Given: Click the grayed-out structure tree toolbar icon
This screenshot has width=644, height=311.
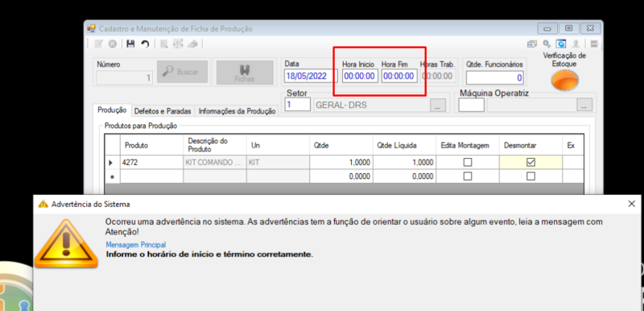Looking at the screenshot, I should click(178, 44).
